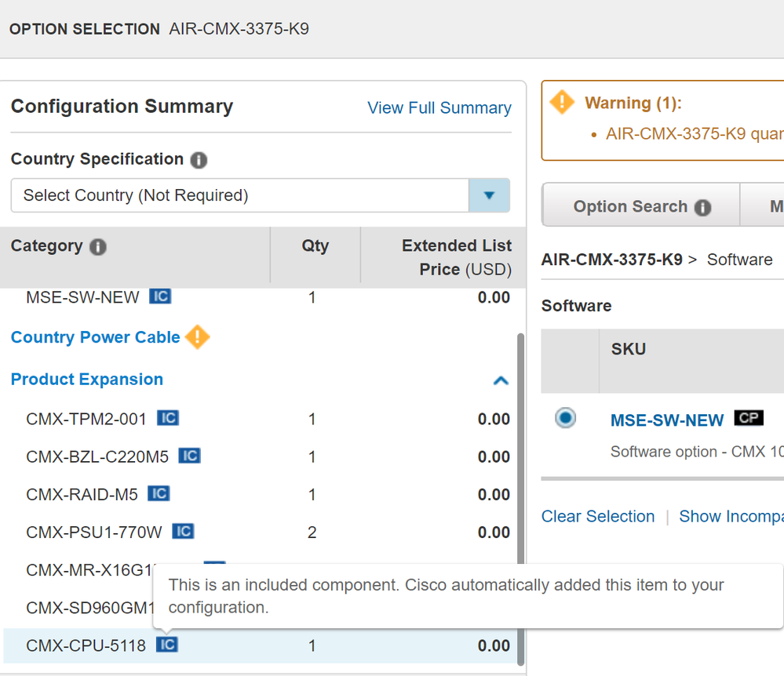Click the Show Incompatible link
784x676 pixels.
click(731, 516)
